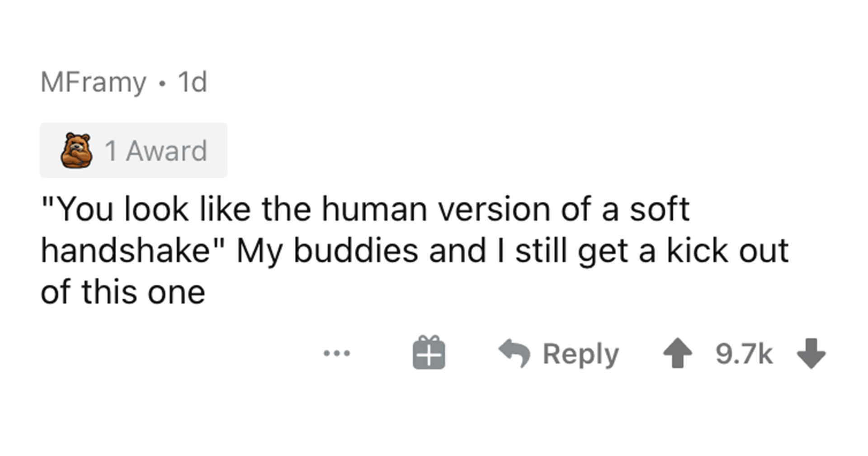This screenshot has height=456, width=868.
Task: Click the 9.7k vote score
Action: coord(744,354)
